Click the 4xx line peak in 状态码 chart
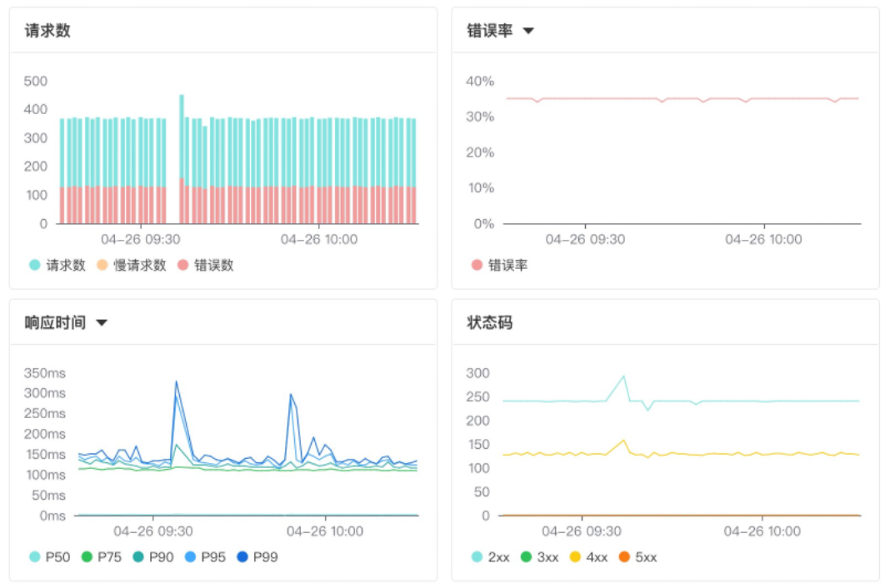This screenshot has width=890, height=588. click(624, 440)
